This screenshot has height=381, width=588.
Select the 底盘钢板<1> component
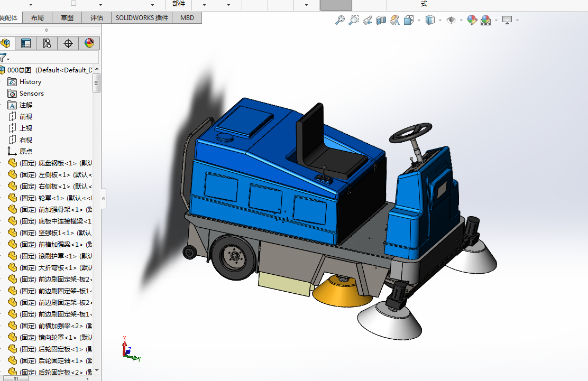tap(50, 163)
